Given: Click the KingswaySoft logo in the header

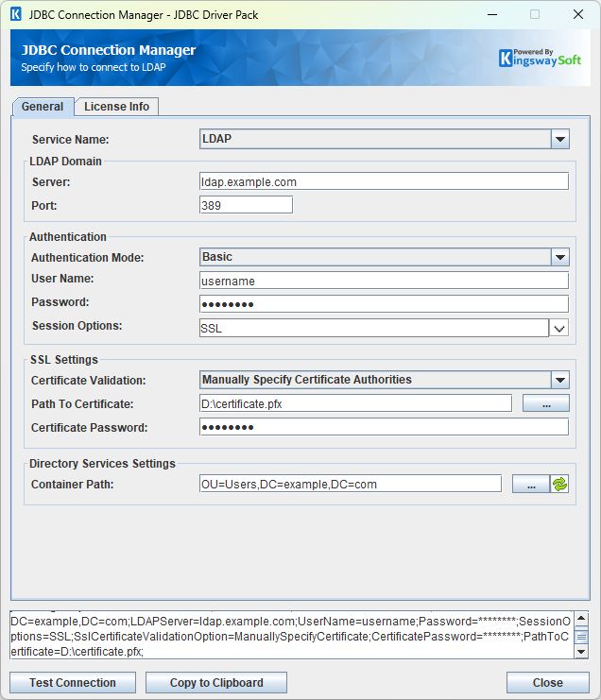Looking at the screenshot, I should point(540,59).
